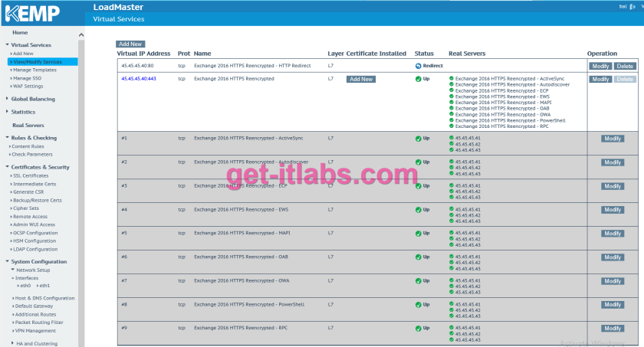
Task: Click Add New button above the table
Action: [x=130, y=44]
